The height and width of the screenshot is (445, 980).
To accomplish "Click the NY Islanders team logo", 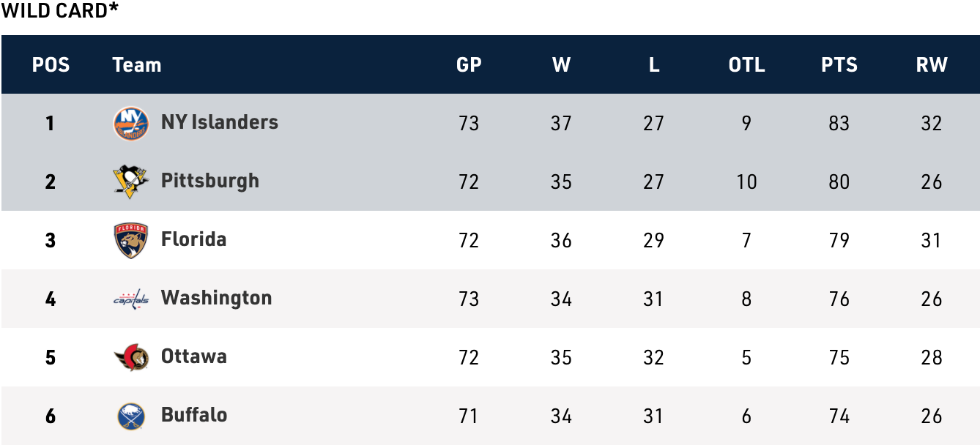I will 131,123.
